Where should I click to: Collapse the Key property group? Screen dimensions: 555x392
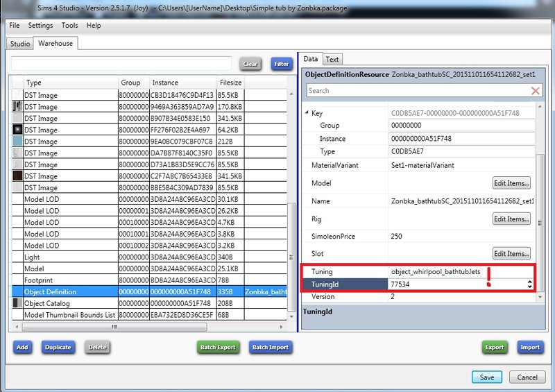308,112
